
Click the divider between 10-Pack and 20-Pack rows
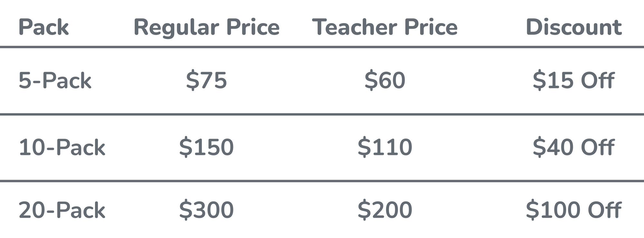click(322, 181)
